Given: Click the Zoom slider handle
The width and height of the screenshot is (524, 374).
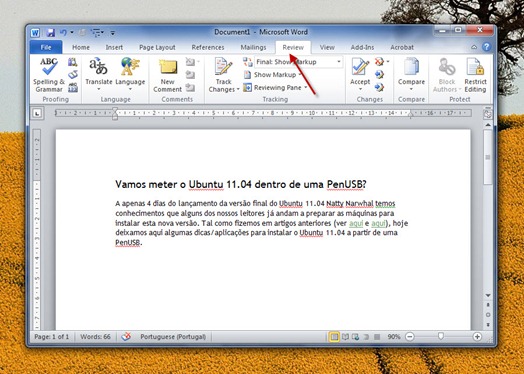Looking at the screenshot, I should coord(441,336).
